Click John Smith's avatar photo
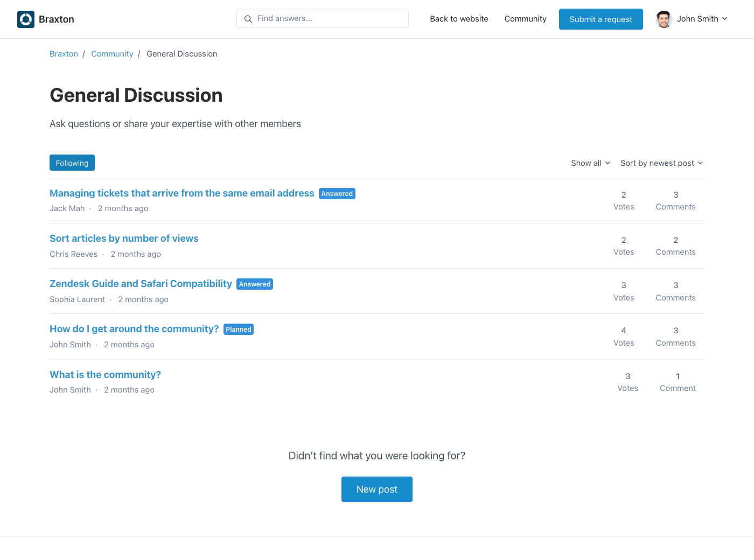The width and height of the screenshot is (754, 560). click(664, 19)
